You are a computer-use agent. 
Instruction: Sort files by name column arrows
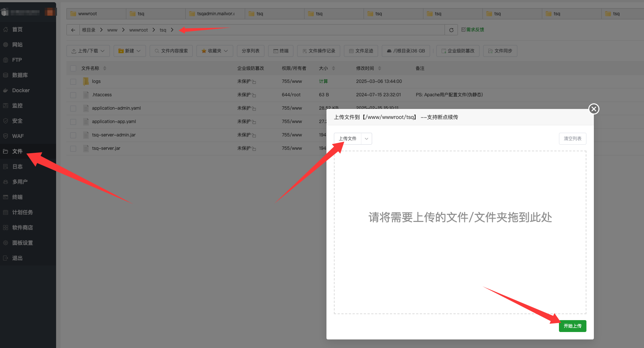(105, 68)
